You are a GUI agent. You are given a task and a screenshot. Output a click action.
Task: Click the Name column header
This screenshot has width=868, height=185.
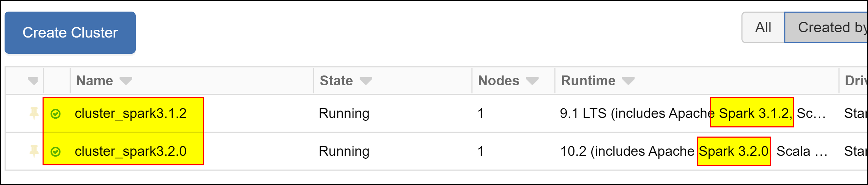tap(95, 81)
